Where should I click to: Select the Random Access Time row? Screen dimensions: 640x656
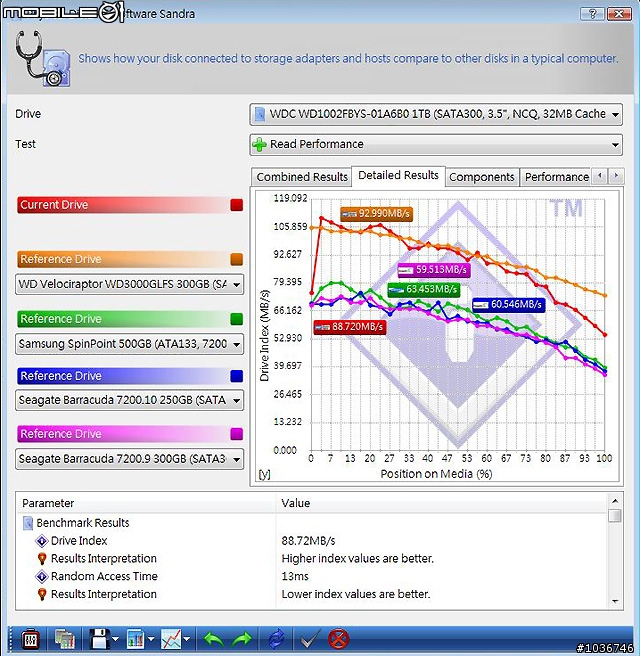pos(313,577)
